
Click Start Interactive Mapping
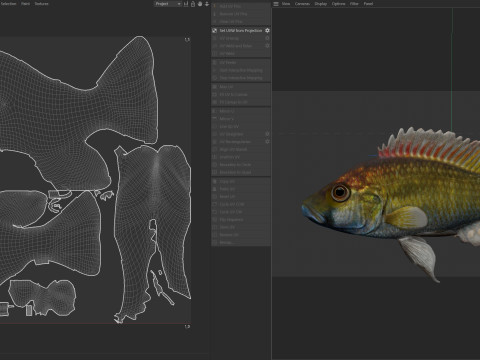(241, 70)
